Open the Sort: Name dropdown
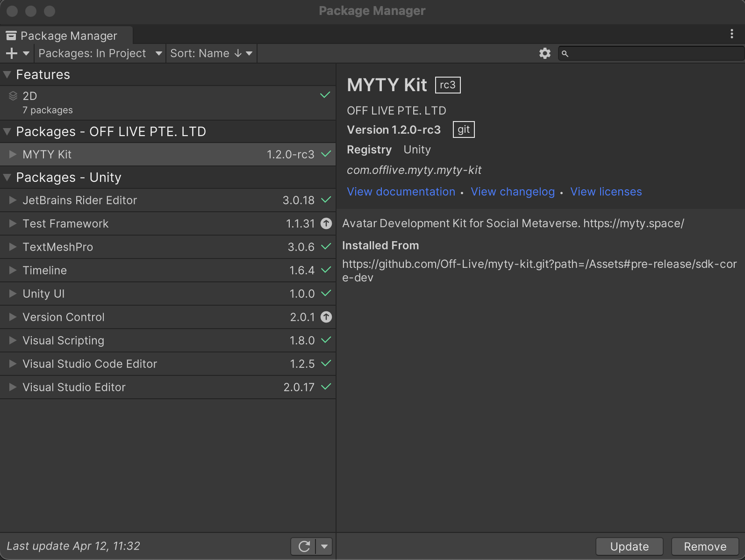The height and width of the screenshot is (560, 745). 211,54
